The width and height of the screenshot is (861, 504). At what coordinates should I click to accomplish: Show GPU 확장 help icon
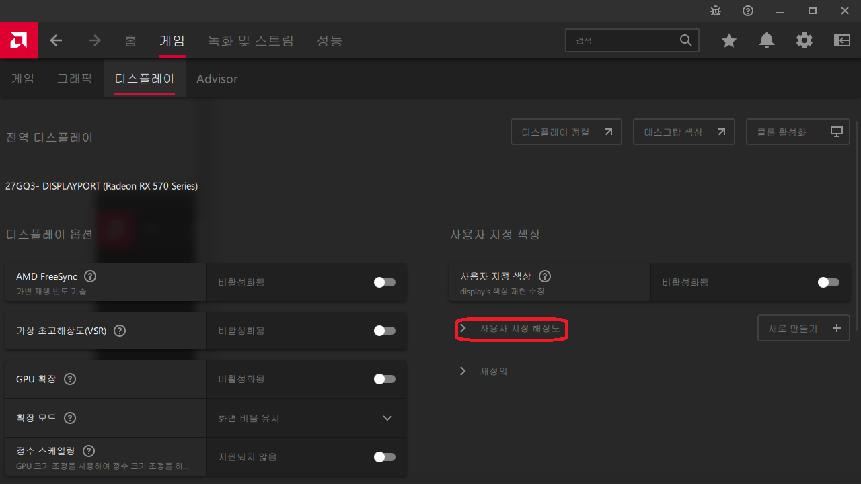coord(70,379)
